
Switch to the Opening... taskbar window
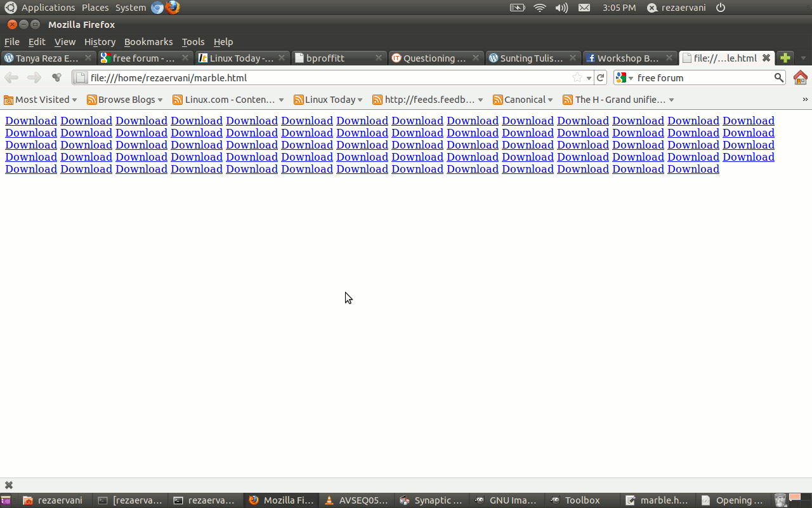(734, 500)
